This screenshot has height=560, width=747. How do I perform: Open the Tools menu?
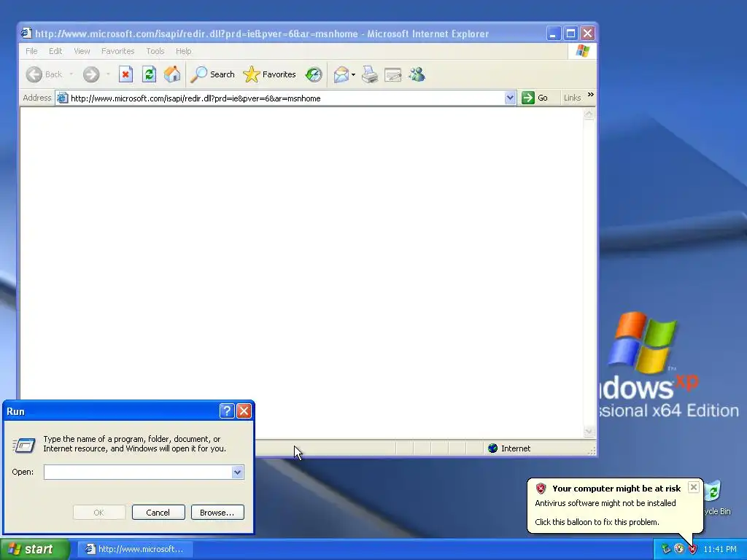pos(155,51)
